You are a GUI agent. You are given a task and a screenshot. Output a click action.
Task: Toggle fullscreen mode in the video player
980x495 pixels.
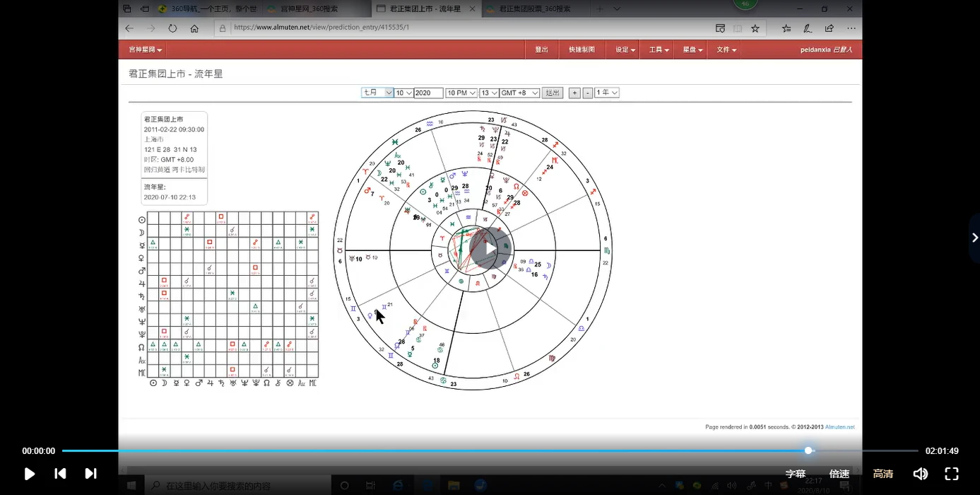951,474
